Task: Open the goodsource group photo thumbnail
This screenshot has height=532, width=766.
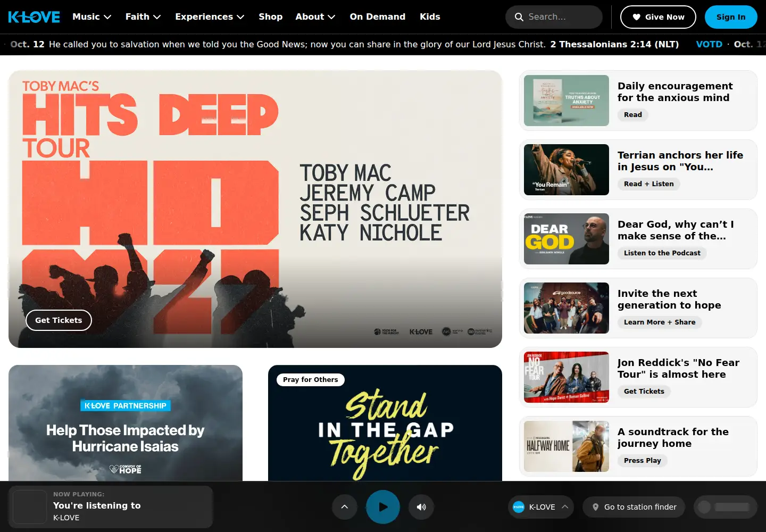Action: tap(567, 308)
